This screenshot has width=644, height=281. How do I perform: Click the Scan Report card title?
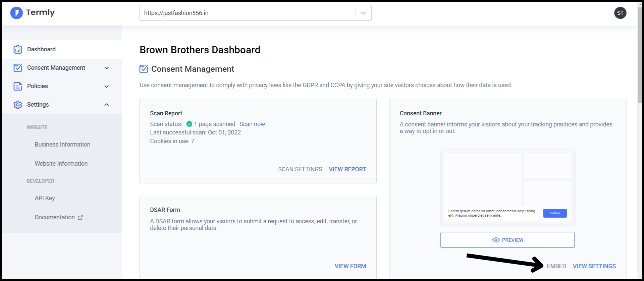point(166,113)
